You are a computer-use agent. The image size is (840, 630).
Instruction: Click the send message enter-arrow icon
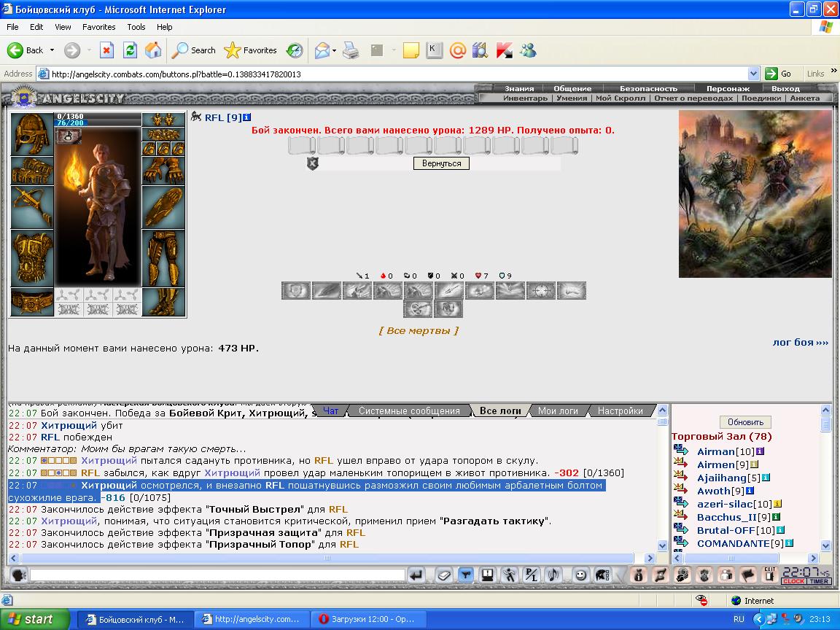tap(416, 575)
